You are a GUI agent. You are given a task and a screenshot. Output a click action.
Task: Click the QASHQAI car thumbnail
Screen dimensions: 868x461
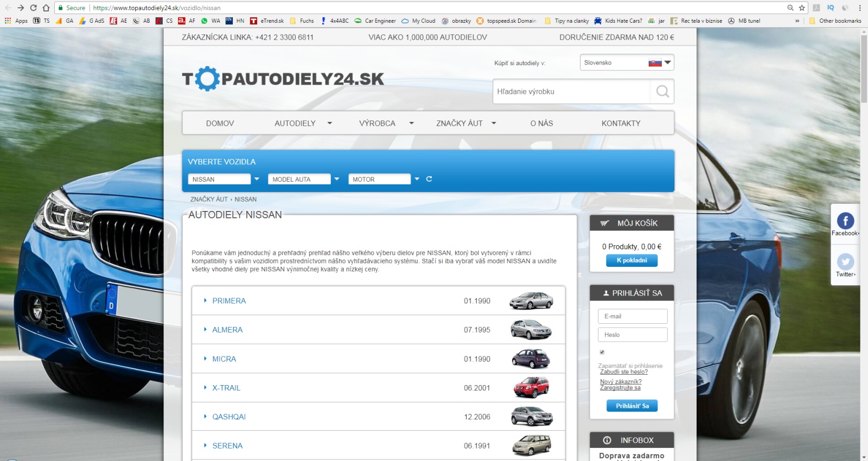click(532, 417)
